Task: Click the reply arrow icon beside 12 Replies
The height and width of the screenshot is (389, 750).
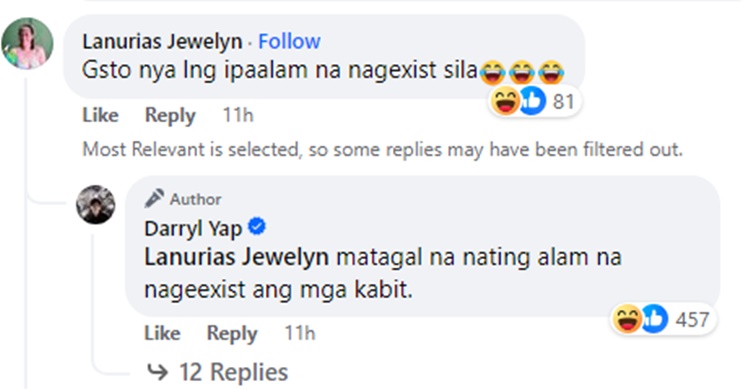Action: pyautogui.click(x=157, y=372)
